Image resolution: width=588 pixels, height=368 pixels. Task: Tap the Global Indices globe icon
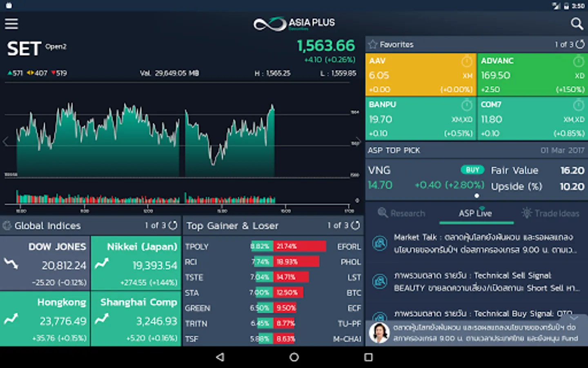[7, 226]
